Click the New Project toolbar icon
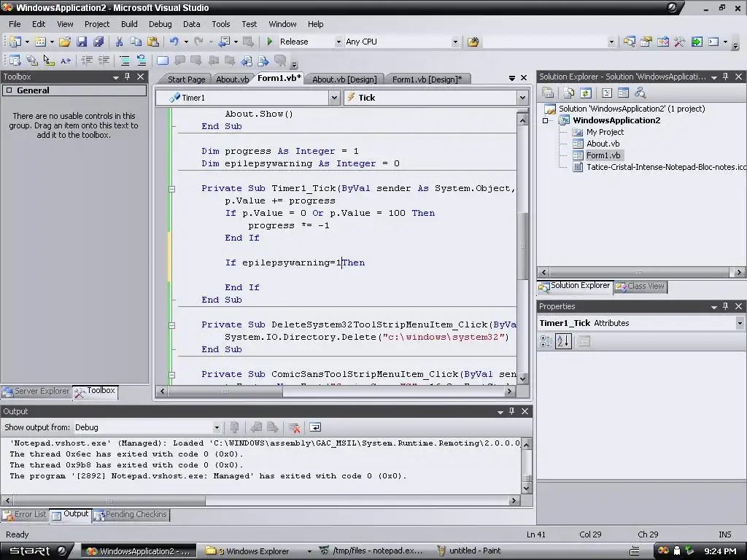Screen dimensions: 747x560 click(15, 42)
